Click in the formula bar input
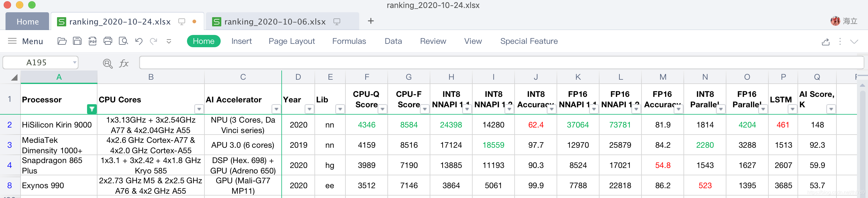The height and width of the screenshot is (198, 868). 501,63
